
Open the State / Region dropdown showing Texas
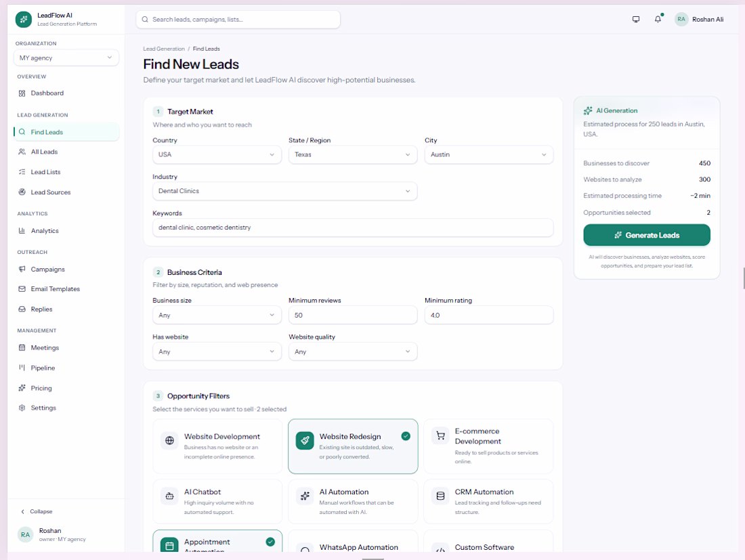(353, 155)
